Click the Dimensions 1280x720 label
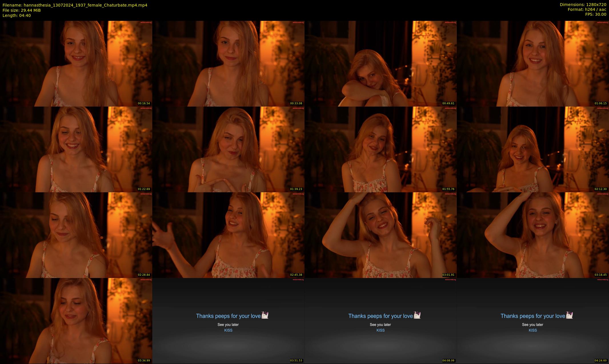The image size is (609, 364). pyautogui.click(x=583, y=5)
